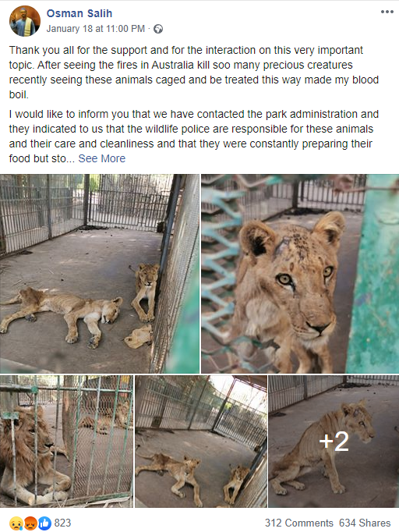Click the reactions summary row below the photos
This screenshot has width=399, height=532.
point(199,523)
